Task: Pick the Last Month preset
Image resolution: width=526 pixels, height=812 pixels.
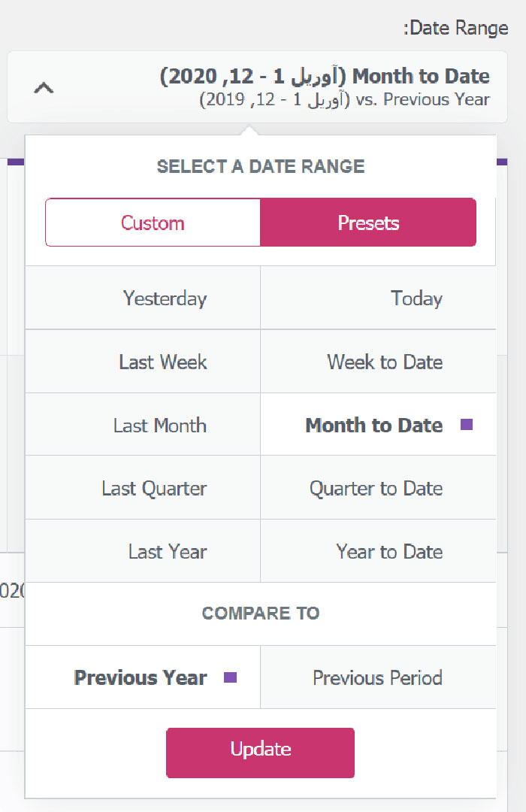Action: [x=143, y=425]
